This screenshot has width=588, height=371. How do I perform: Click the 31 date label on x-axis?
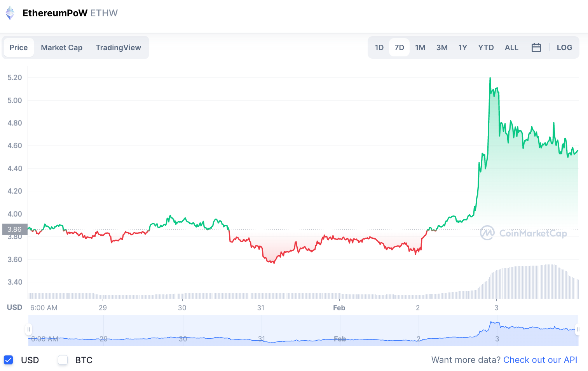click(x=261, y=308)
